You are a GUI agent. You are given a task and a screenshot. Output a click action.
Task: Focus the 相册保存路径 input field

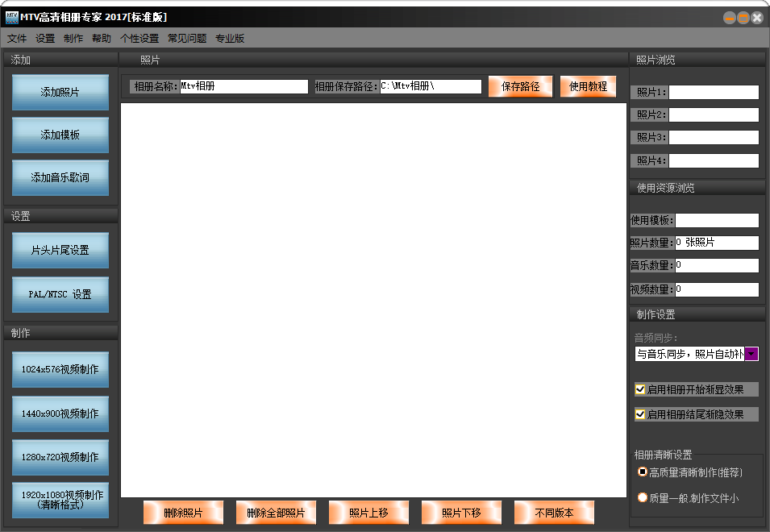pos(431,86)
